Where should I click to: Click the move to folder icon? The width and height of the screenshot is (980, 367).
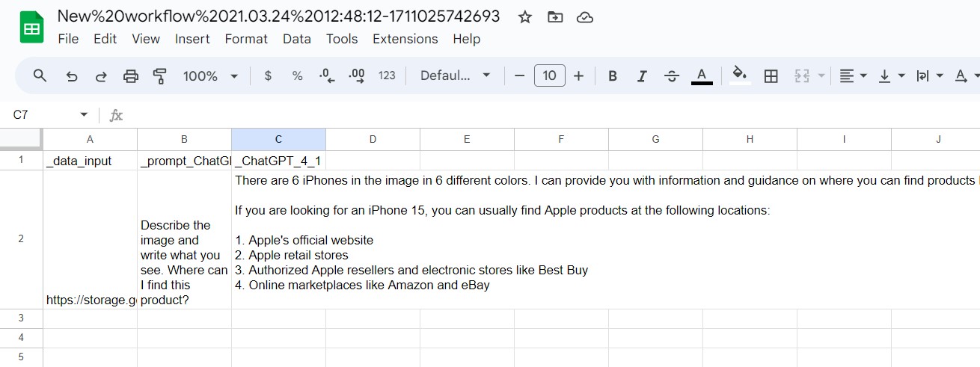(555, 17)
